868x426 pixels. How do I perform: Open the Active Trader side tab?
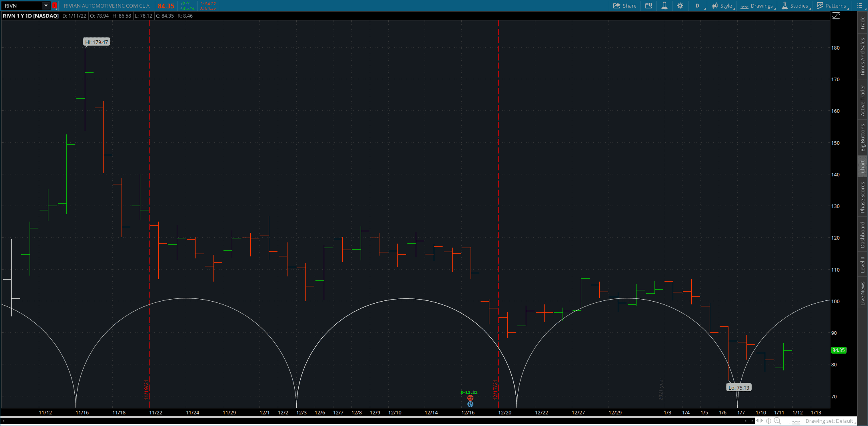pyautogui.click(x=862, y=100)
